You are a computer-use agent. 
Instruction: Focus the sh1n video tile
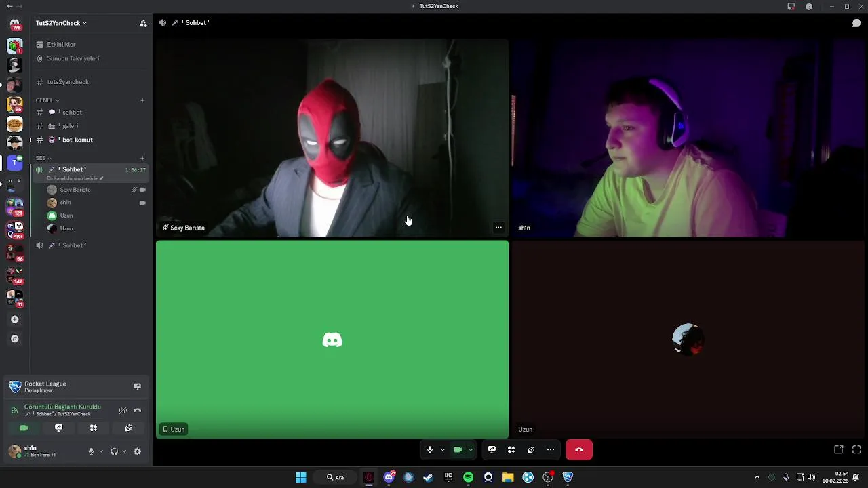(688, 138)
